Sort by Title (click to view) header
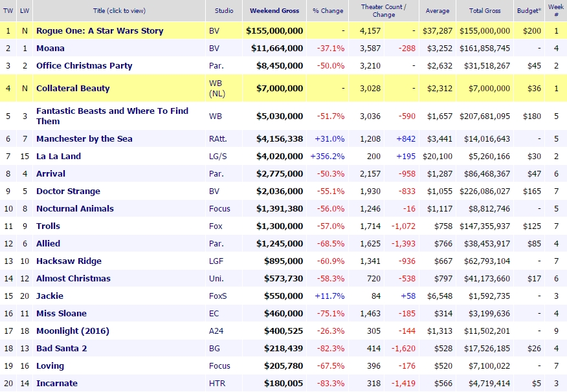 click(x=119, y=11)
